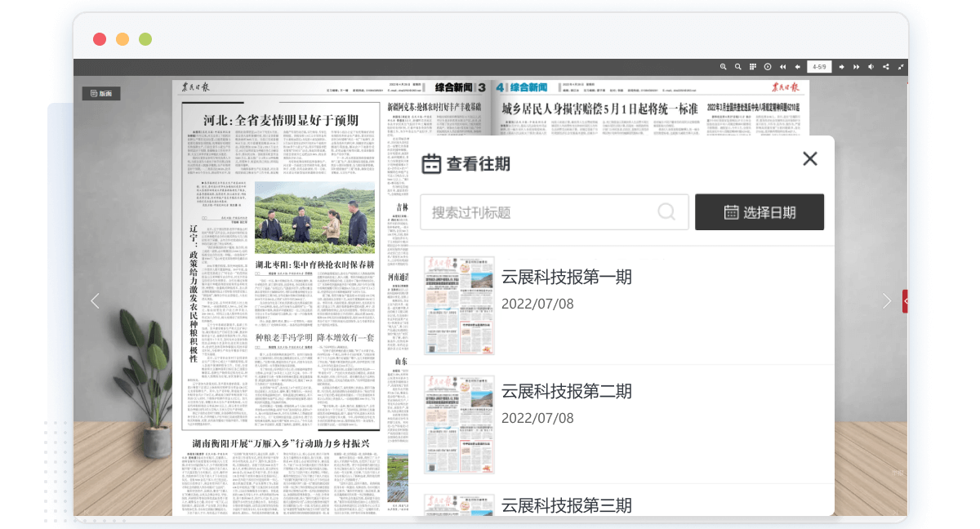Open the search function in the toolbar

click(x=737, y=66)
